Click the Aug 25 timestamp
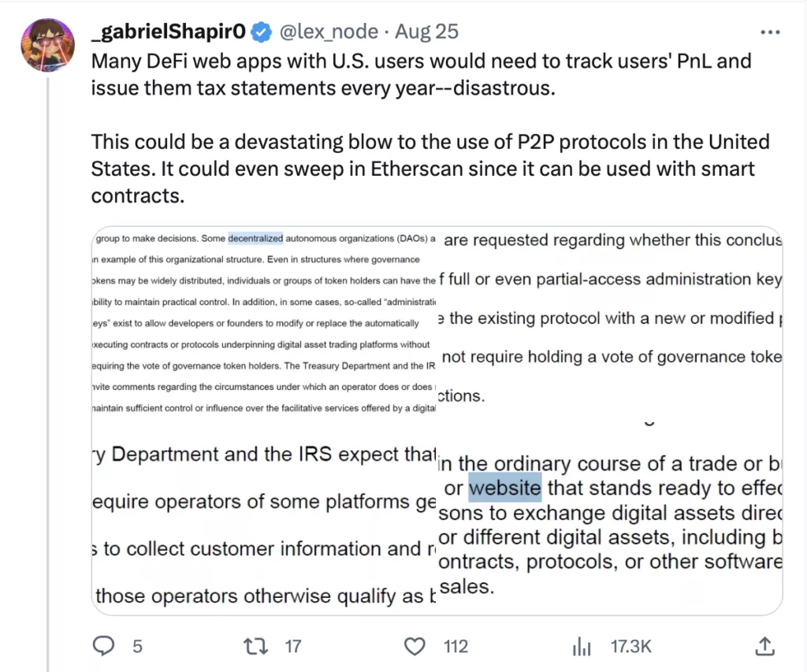This screenshot has height=672, width=807. [x=426, y=32]
